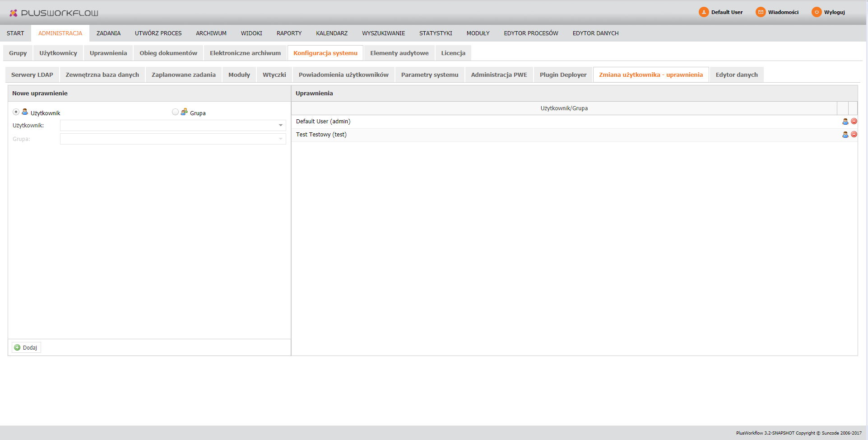This screenshot has height=440, width=868.
Task: Click inside the Użytkownik combo input field
Action: (x=168, y=126)
